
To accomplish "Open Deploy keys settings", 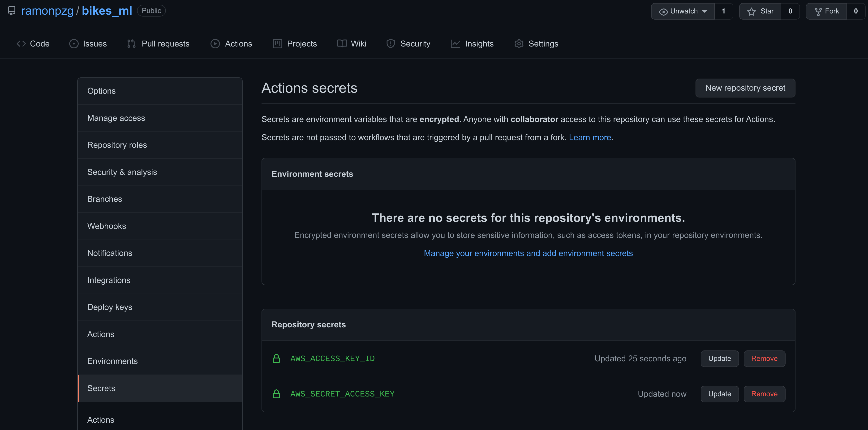I will pos(160,307).
